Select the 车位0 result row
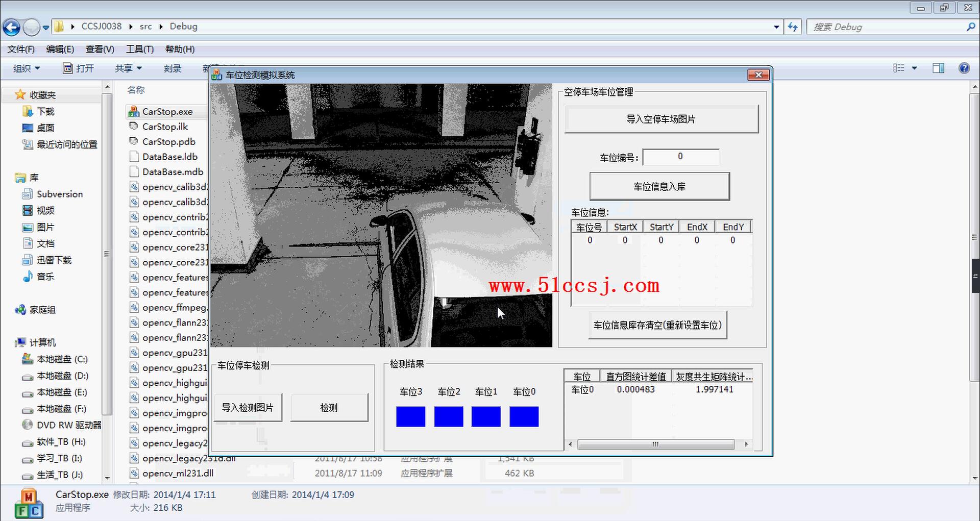980x521 pixels. click(658, 389)
